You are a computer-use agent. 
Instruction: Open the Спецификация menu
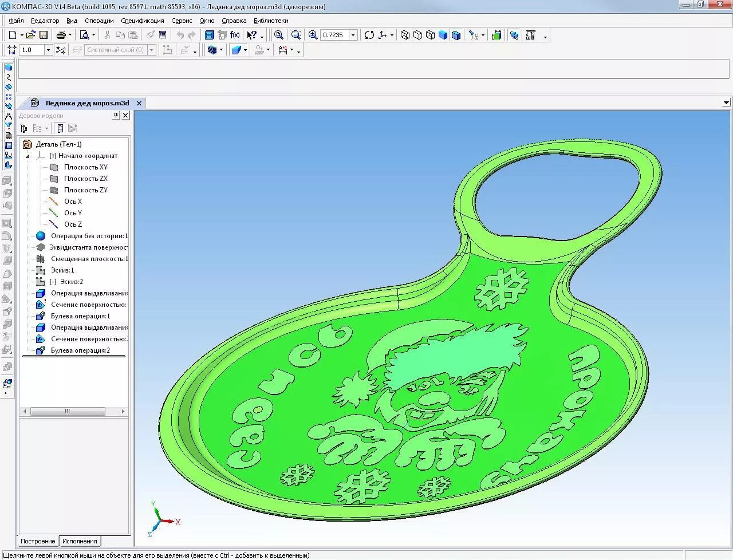point(143,21)
